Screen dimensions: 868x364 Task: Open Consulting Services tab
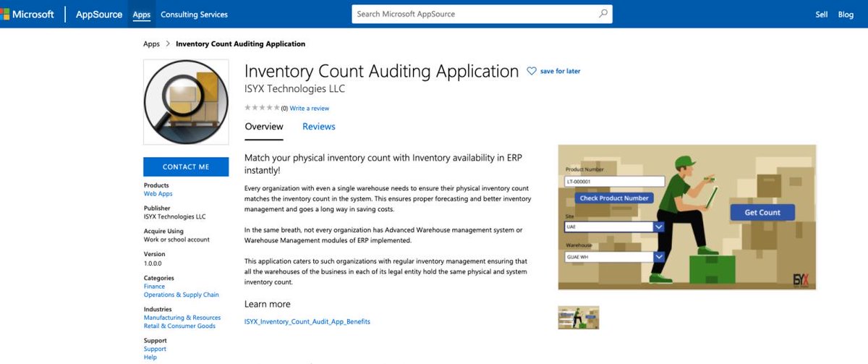[x=194, y=14]
